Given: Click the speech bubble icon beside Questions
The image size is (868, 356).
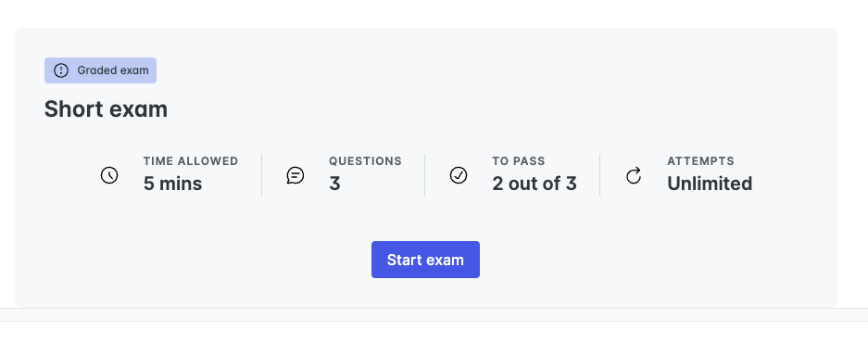Looking at the screenshot, I should pos(296,175).
